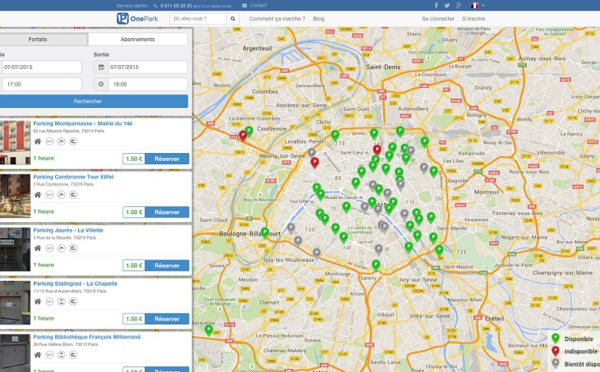
Task: Select the gray pin at Issy-les-Moulineaux
Action: pos(316,253)
